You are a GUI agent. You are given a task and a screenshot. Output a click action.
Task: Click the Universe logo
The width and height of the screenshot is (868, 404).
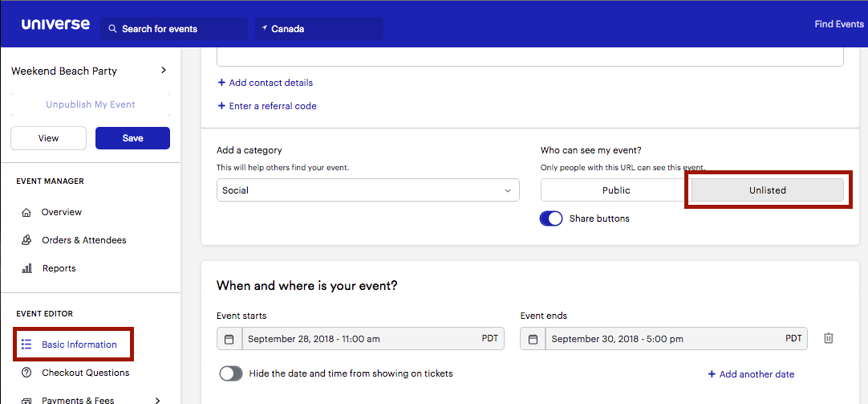pos(55,25)
